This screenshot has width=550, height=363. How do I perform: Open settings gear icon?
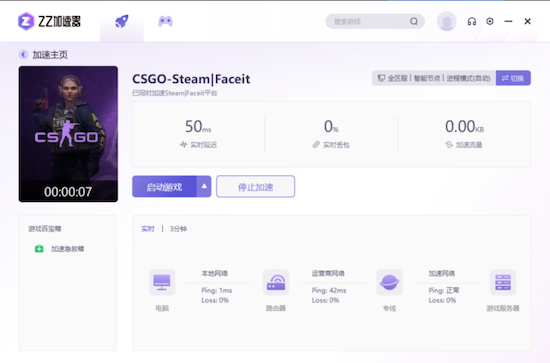(x=490, y=21)
